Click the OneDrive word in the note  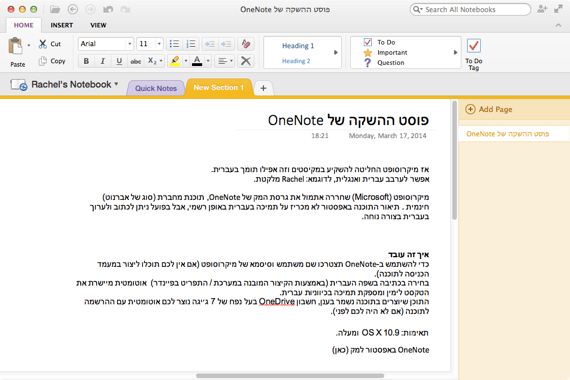(x=277, y=301)
